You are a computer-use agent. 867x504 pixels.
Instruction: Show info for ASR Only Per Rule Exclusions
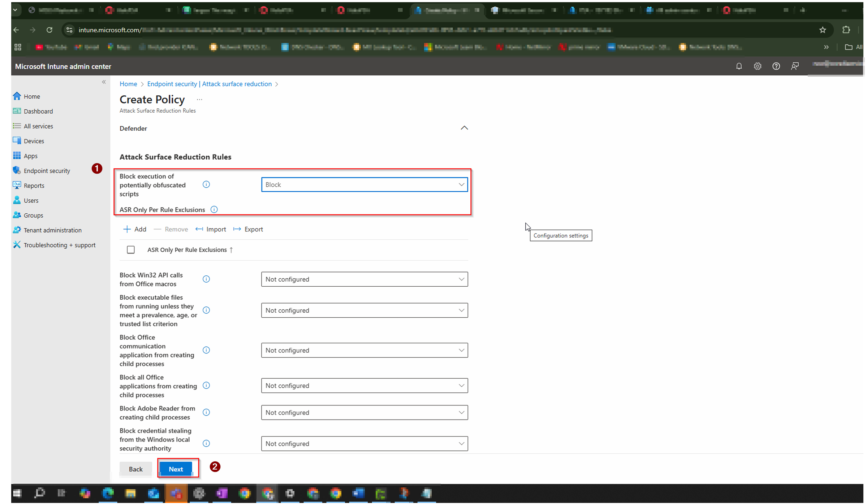[214, 209]
